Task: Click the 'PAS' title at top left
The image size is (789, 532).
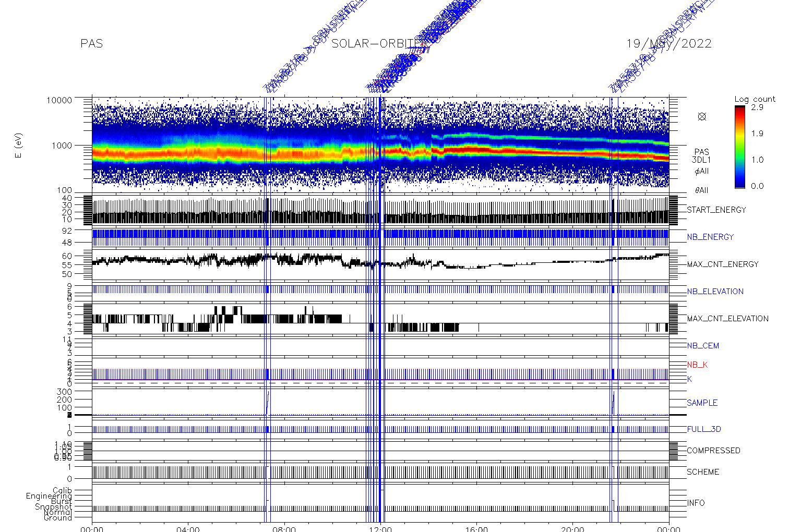Action: (x=91, y=44)
